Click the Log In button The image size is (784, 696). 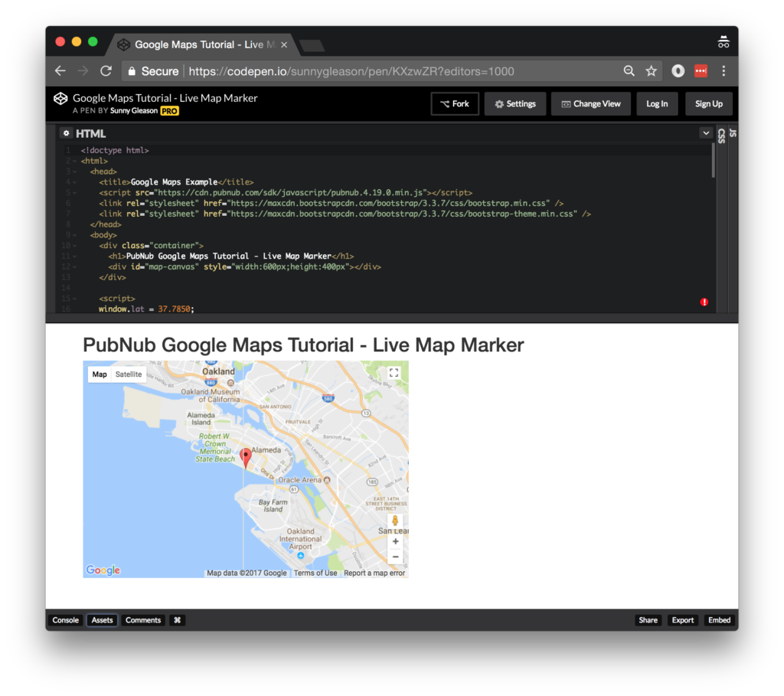coord(657,104)
